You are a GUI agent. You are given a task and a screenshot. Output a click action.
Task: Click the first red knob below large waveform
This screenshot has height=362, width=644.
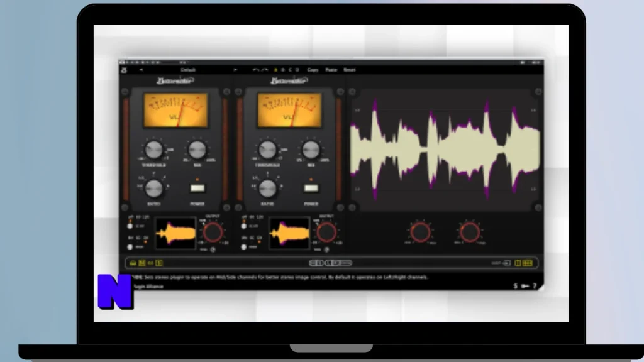point(420,233)
